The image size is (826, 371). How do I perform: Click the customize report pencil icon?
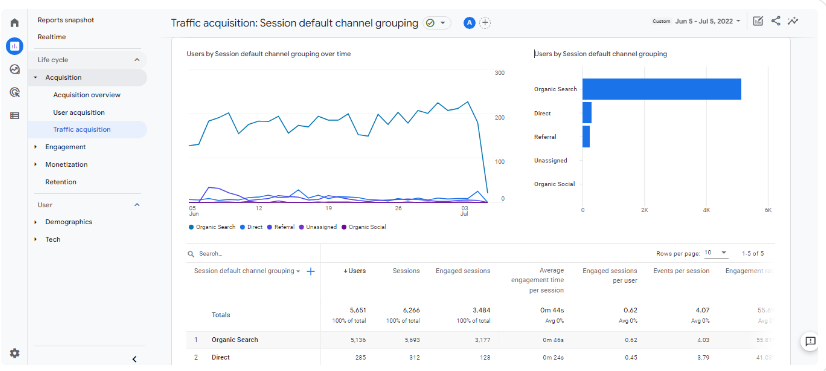coord(758,21)
